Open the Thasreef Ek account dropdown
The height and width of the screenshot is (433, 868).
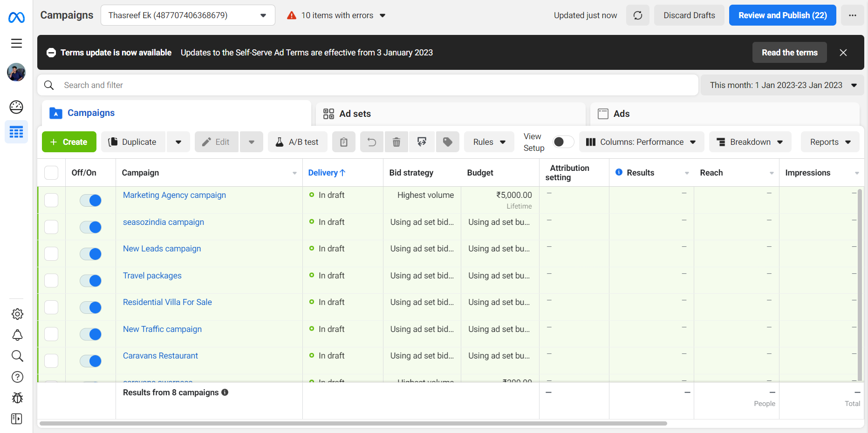pos(188,15)
